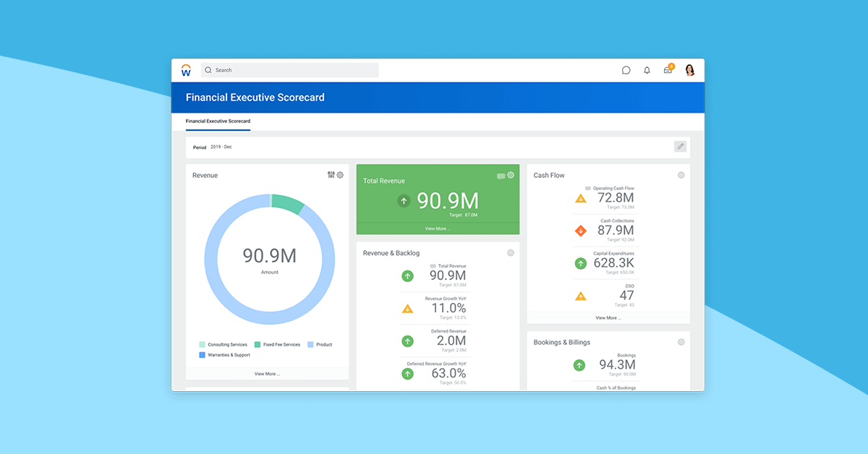The height and width of the screenshot is (454, 868).
Task: Toggle the Consulting Services legend item
Action: 224,344
